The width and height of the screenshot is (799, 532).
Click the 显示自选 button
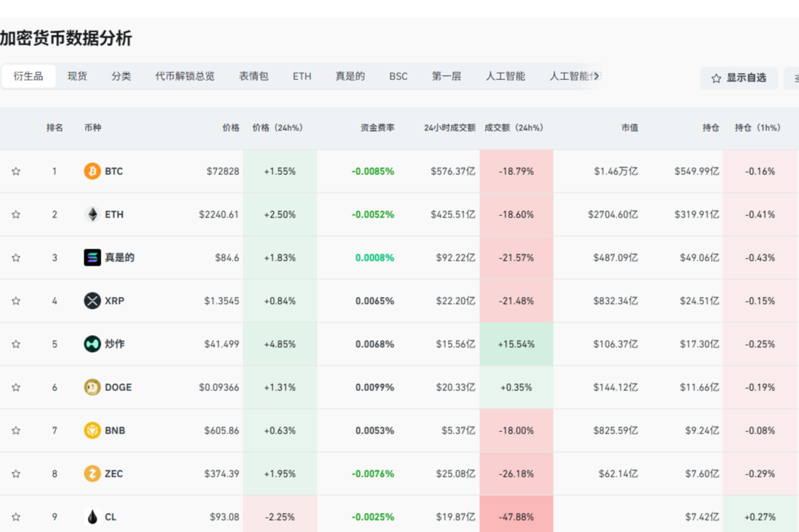coord(739,78)
